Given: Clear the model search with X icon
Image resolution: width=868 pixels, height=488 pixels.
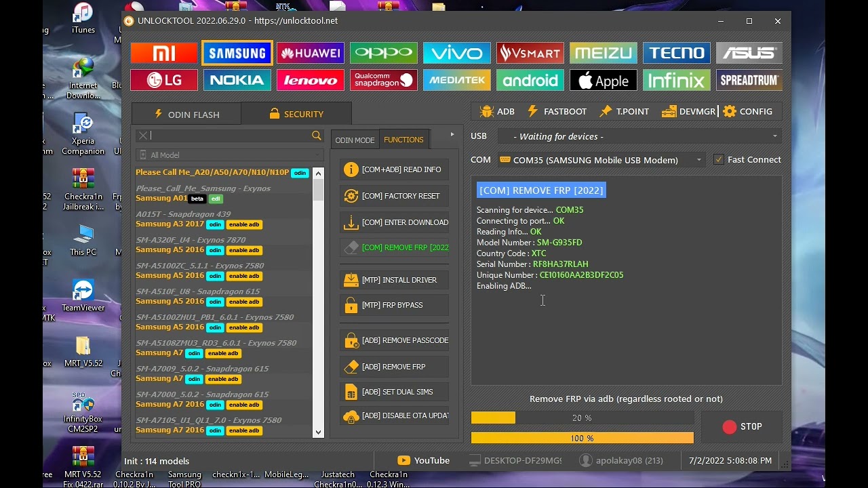Looking at the screenshot, I should 142,136.
